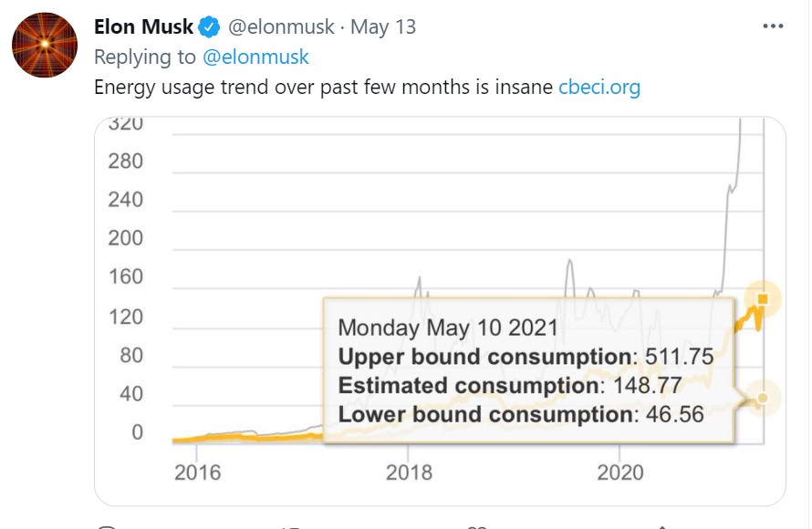Visit the cbeci.org link

tap(599, 88)
